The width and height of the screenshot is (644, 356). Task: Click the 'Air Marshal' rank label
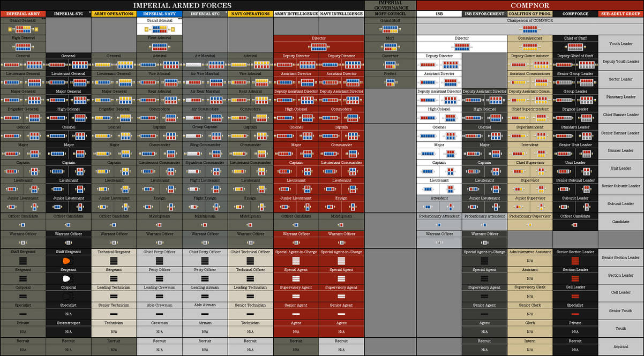205,56
